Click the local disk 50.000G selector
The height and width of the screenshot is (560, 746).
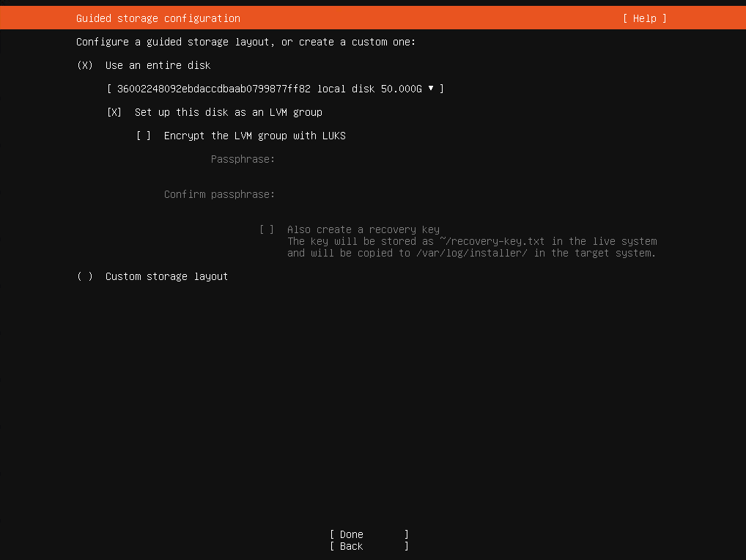click(275, 89)
